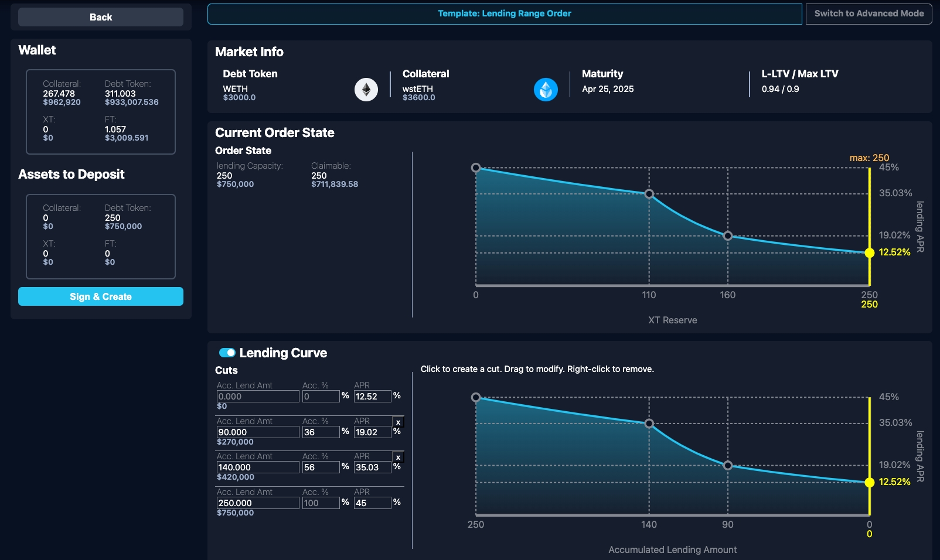
Task: Click the yellow 12.52% point on Lending Curve chart
Action: pos(869,482)
